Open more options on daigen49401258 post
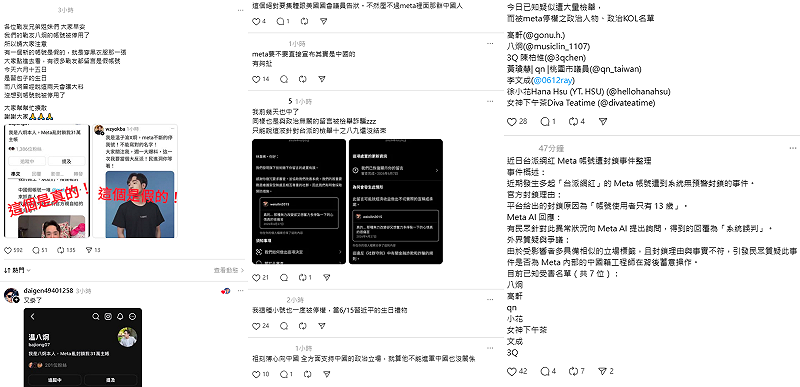Viewport: 800px width, 387px height. click(x=239, y=291)
